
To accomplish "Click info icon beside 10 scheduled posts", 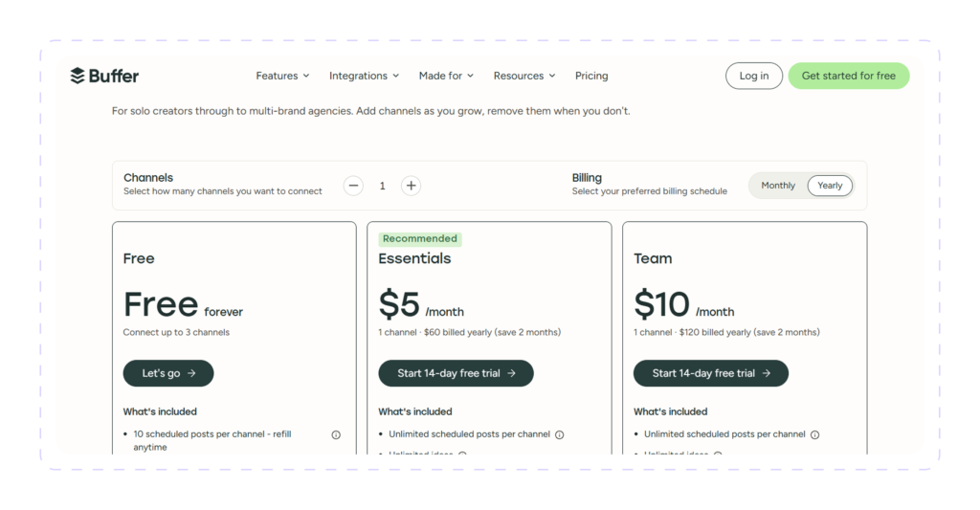I will (x=336, y=435).
